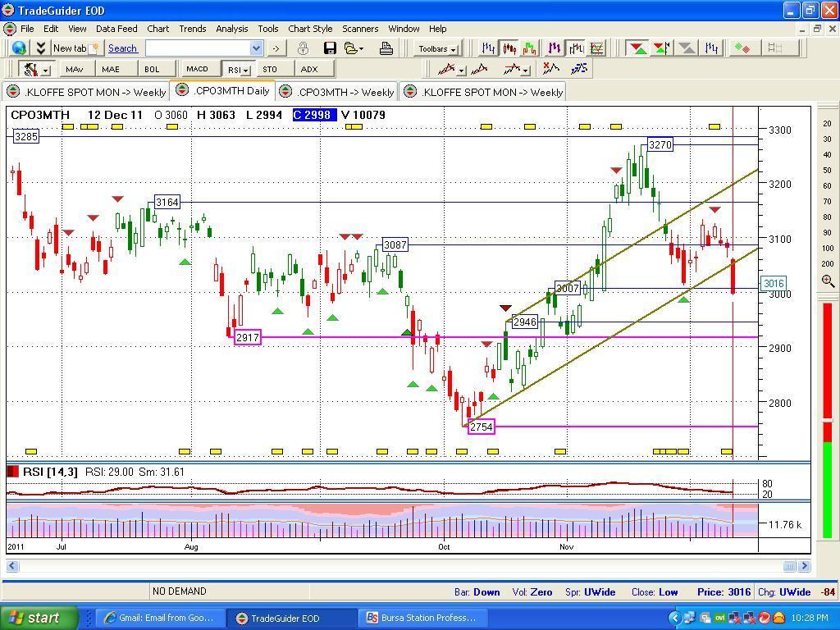
Task: Switch to the .CPO3MTH -> Weekly tab
Action: tap(338, 92)
